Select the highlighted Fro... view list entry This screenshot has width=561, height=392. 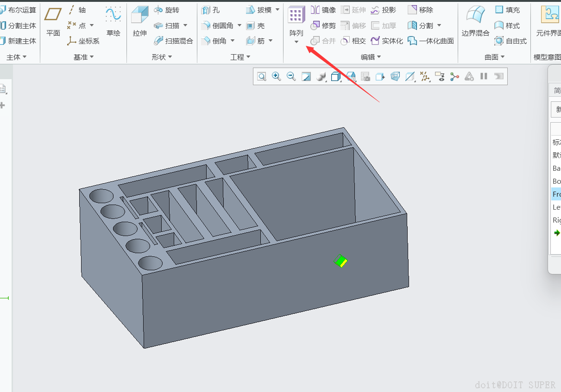[556, 194]
